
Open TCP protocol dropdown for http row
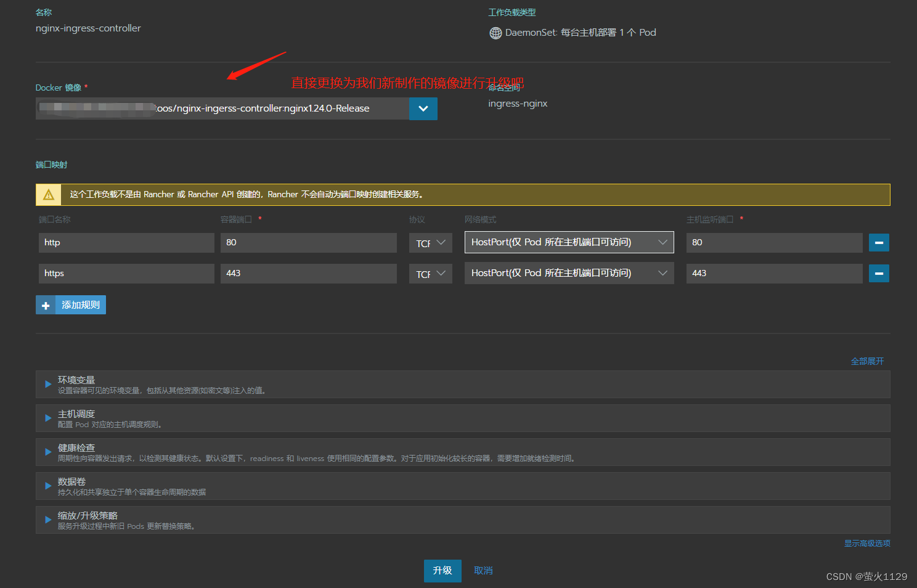pos(431,243)
